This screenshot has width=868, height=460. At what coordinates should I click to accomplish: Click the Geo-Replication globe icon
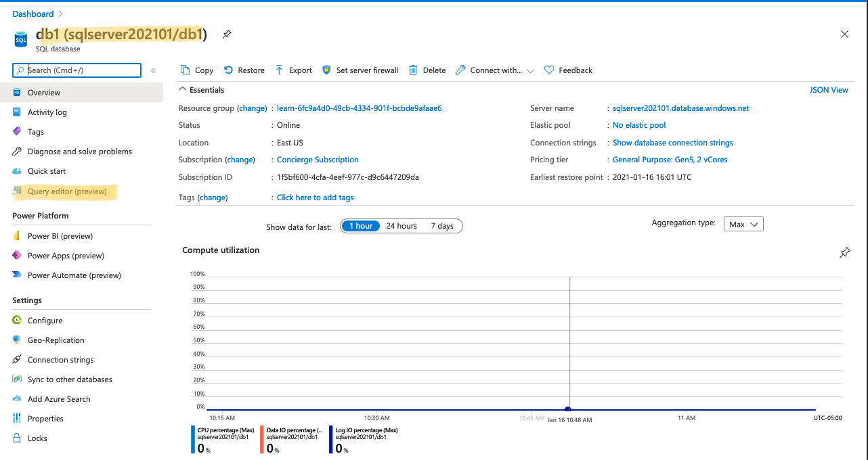coord(17,340)
